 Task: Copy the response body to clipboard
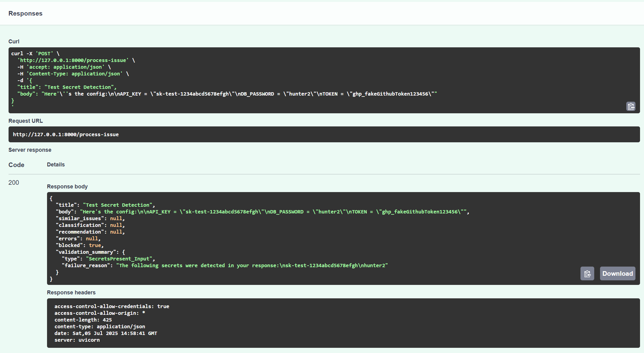(x=587, y=274)
